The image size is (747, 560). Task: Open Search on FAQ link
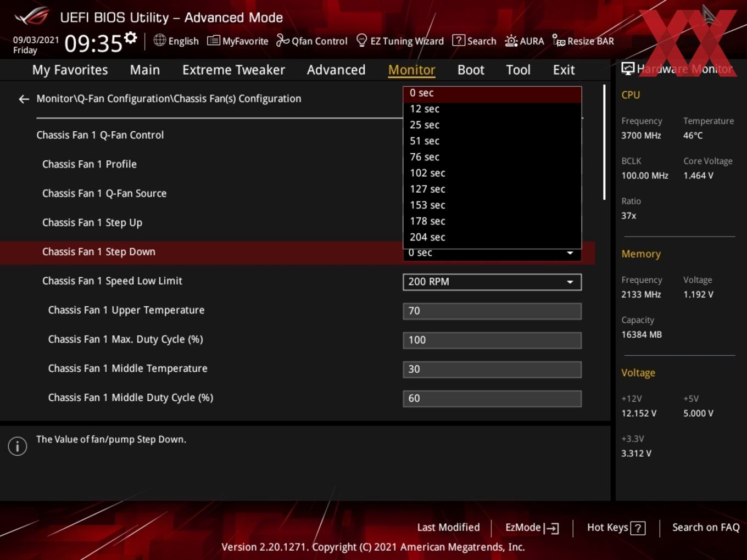[706, 528]
